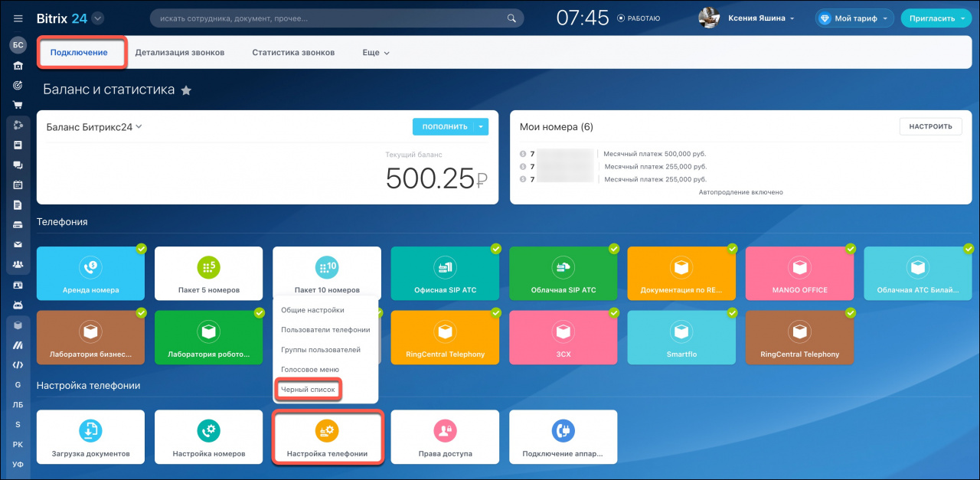Click the 07:45 clock
The image size is (980, 480).
pos(583,18)
